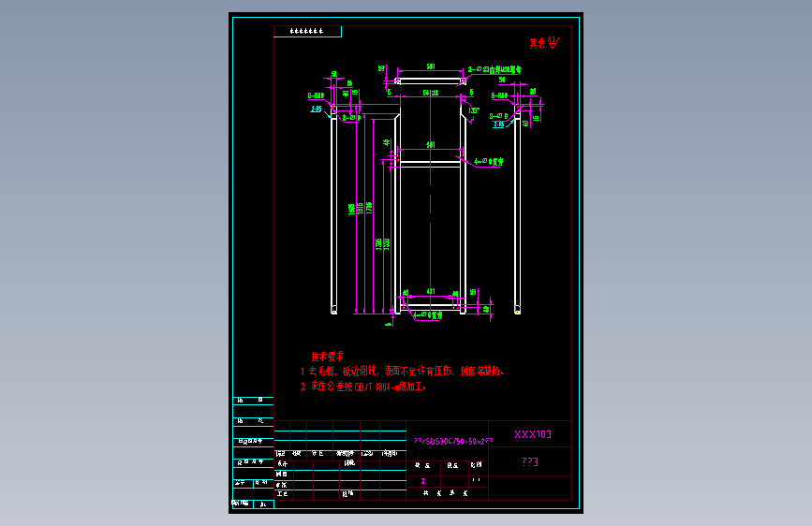Click the magenta quantity 3 in title block

tap(423, 481)
